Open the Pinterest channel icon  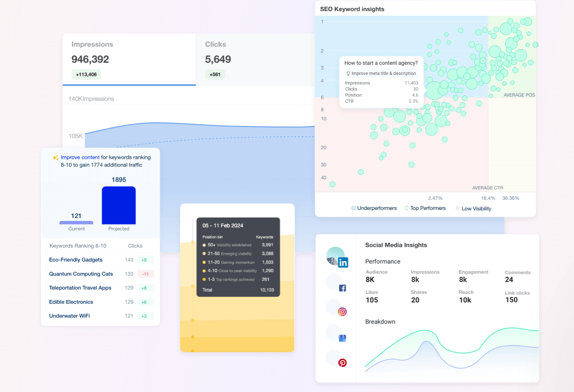coord(343,362)
